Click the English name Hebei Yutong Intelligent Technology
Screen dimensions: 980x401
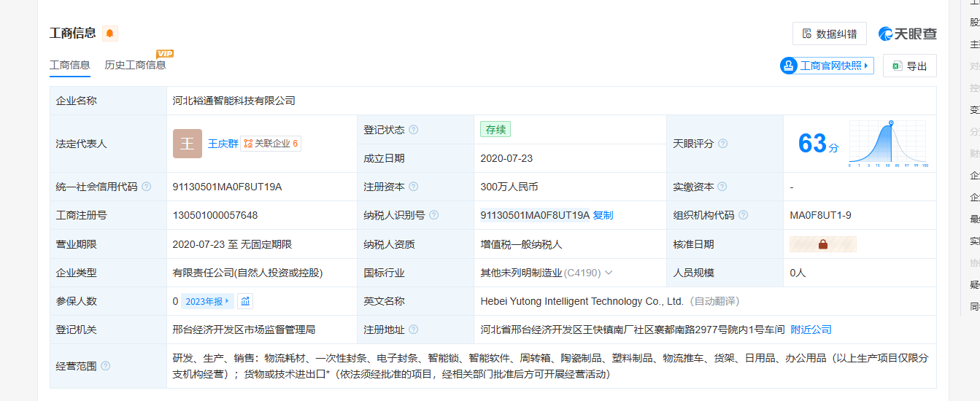(582, 301)
